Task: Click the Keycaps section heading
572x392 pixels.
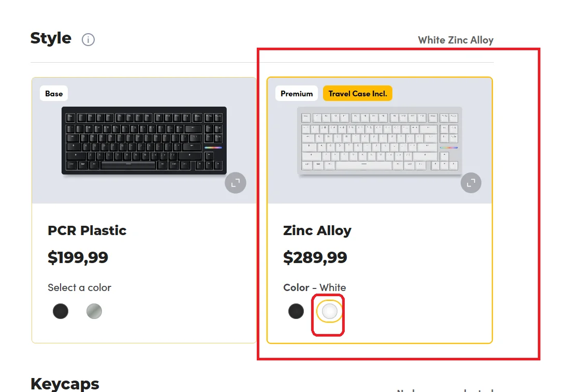Action: 65,384
